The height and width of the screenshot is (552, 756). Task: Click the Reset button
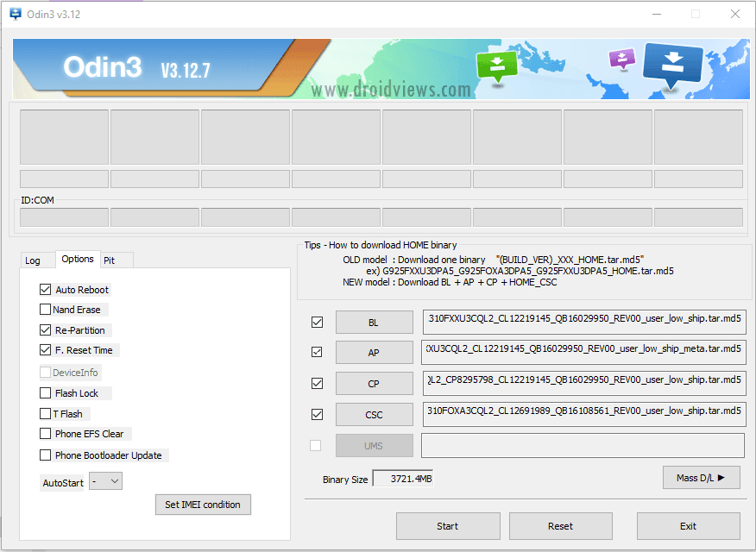click(x=561, y=526)
